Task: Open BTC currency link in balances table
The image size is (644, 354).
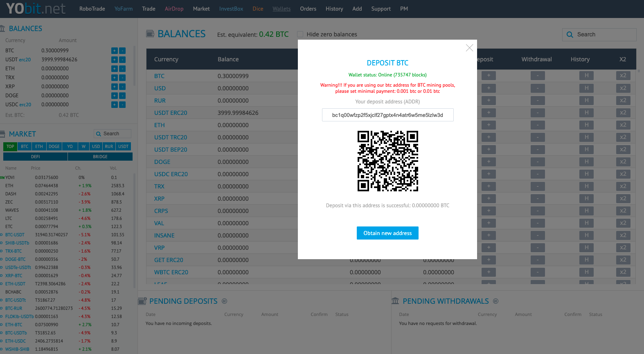Action: click(x=159, y=76)
